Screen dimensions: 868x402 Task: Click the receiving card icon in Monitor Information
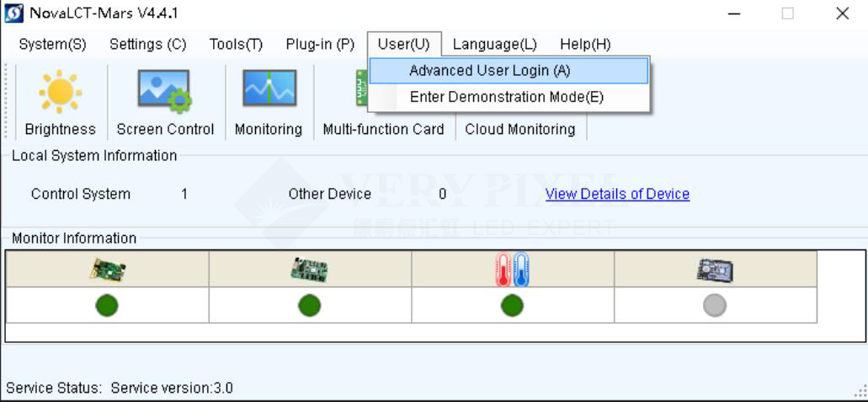coord(309,270)
